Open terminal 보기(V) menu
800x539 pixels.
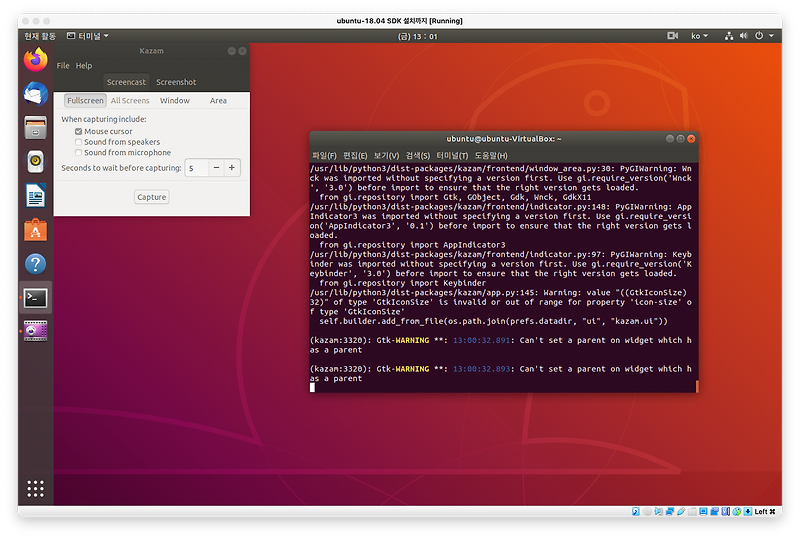tap(386, 155)
